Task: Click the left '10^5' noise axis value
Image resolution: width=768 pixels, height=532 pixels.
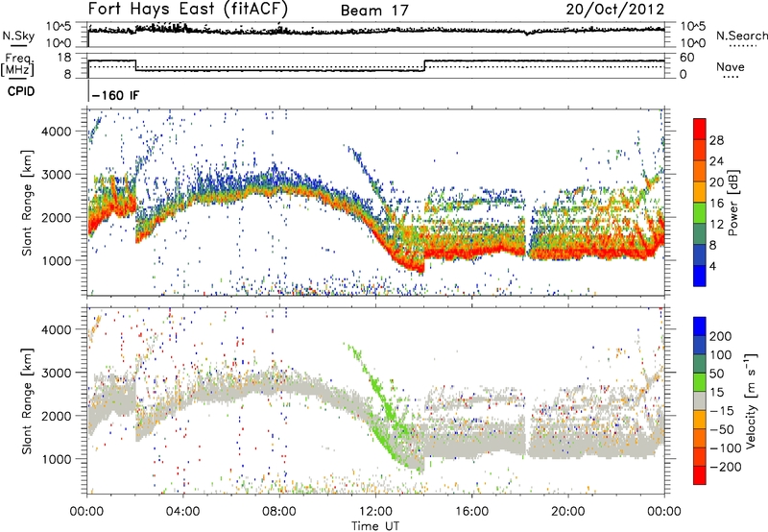Action: (59, 26)
